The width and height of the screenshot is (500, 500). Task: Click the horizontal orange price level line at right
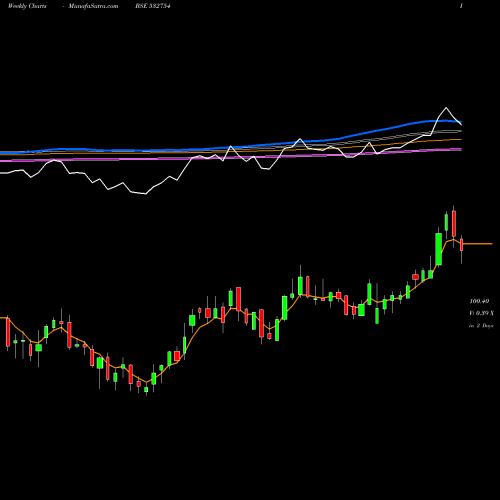[478, 244]
